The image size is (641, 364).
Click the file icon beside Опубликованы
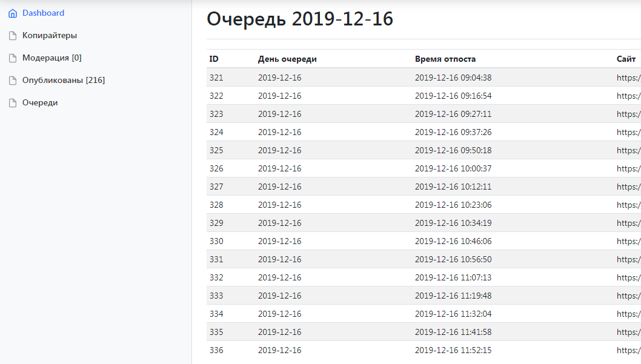(x=13, y=81)
